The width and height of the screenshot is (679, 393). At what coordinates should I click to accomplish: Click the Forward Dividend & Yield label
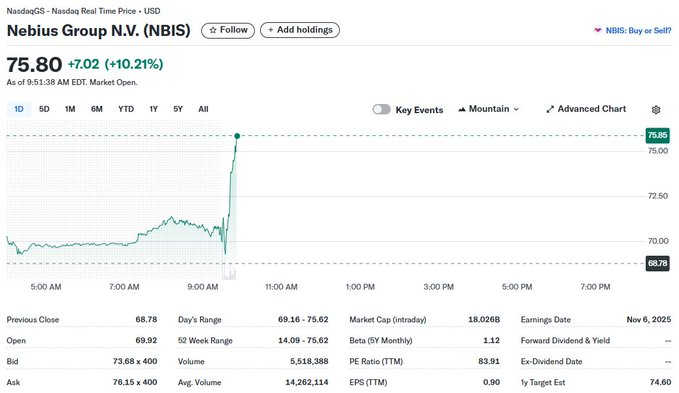click(x=565, y=340)
